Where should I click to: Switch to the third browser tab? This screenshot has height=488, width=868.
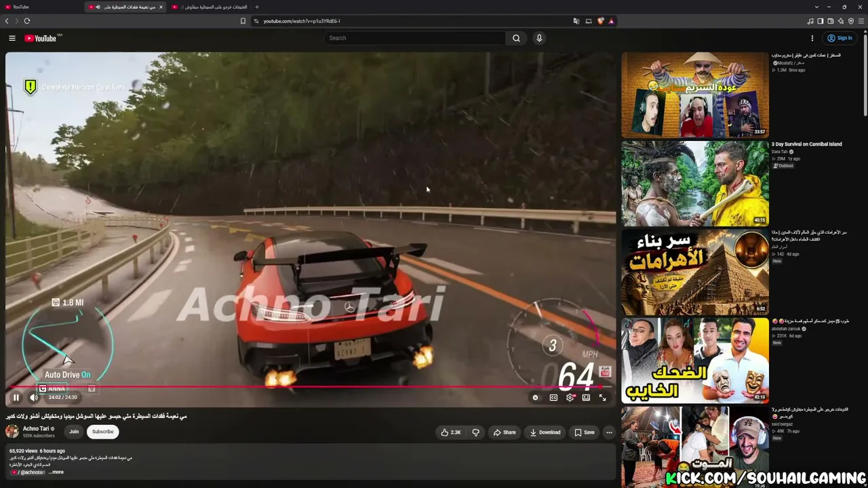pyautogui.click(x=209, y=7)
